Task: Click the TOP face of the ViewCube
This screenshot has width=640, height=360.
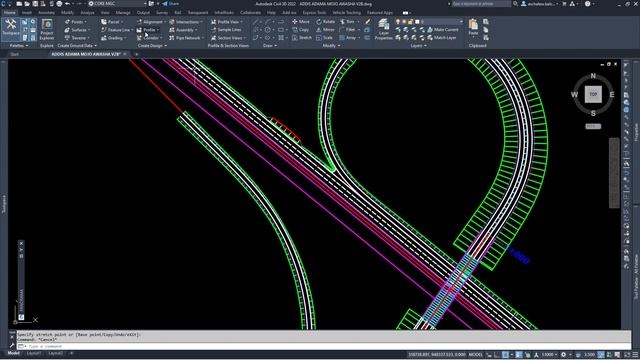Action: tap(593, 94)
